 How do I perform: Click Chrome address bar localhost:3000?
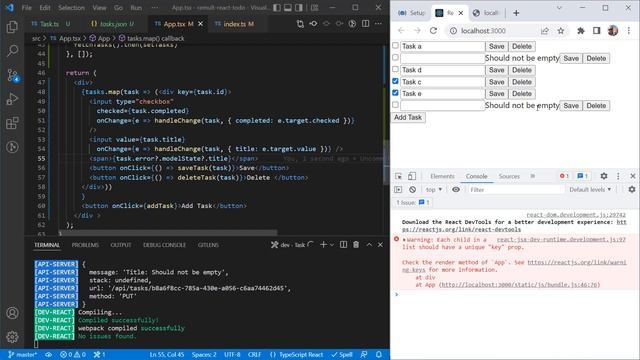[483, 31]
